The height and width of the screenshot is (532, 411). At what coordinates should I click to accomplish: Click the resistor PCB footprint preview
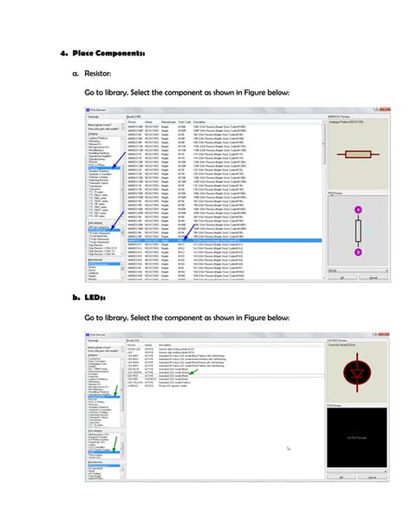pyautogui.click(x=358, y=231)
